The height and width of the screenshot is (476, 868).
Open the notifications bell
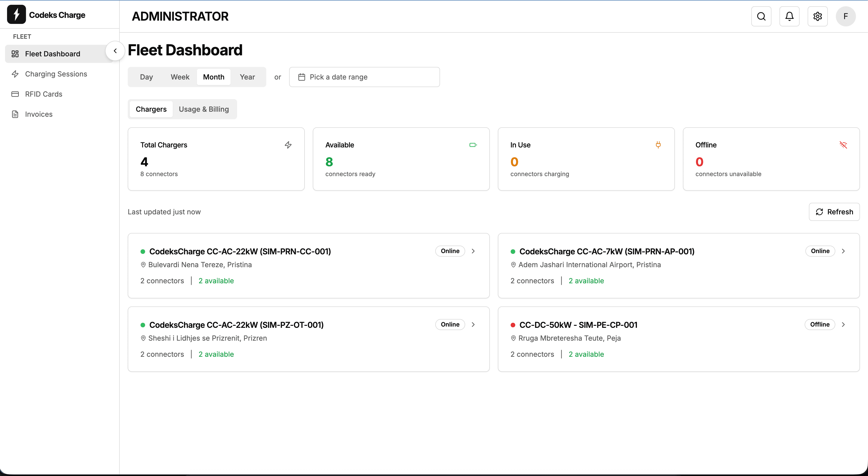pyautogui.click(x=789, y=16)
